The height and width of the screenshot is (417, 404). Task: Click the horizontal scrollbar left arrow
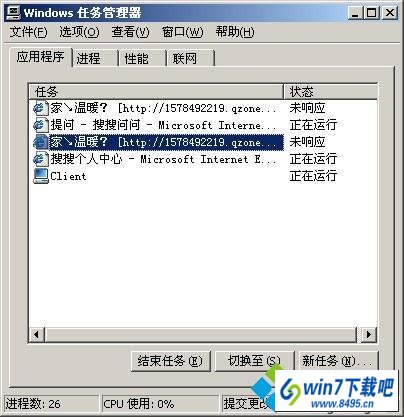click(x=37, y=334)
